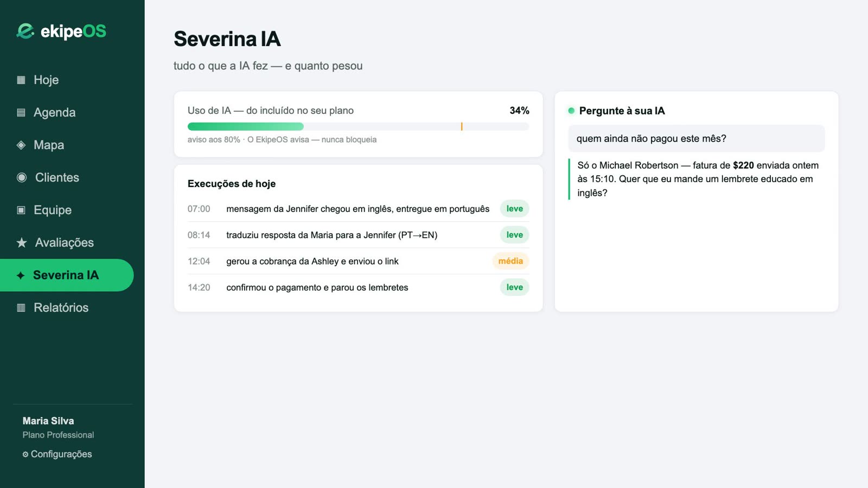
Task: Click the question field 'quem ainda não pagou este mês?'
Action: 697,139
